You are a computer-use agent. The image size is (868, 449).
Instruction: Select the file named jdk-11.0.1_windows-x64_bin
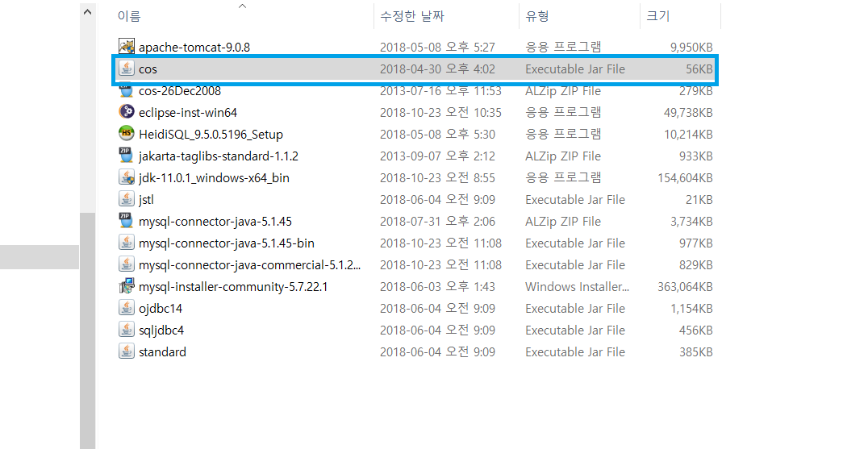point(214,177)
